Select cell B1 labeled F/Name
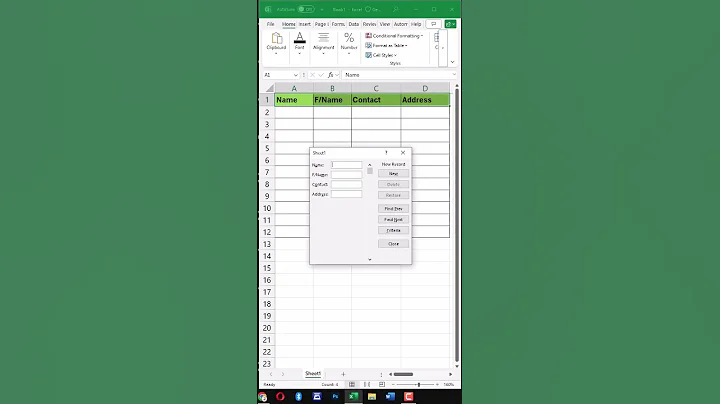The image size is (720, 404). pyautogui.click(x=332, y=100)
